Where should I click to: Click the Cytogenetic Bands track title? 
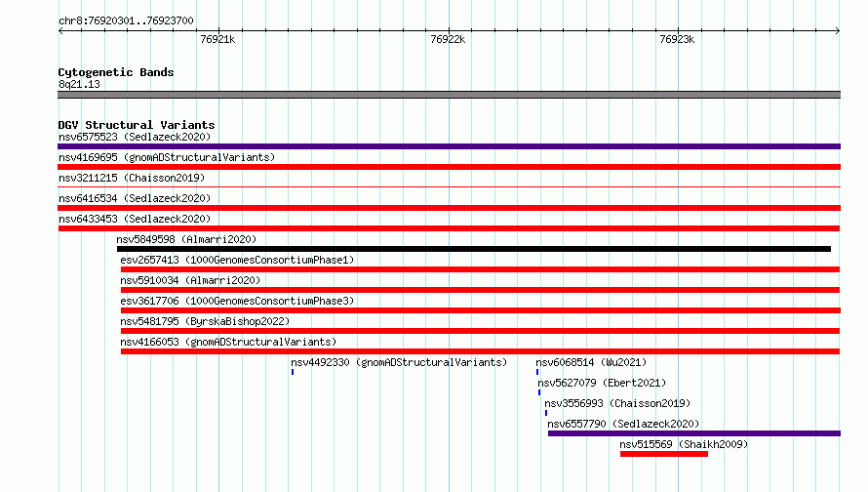click(116, 72)
